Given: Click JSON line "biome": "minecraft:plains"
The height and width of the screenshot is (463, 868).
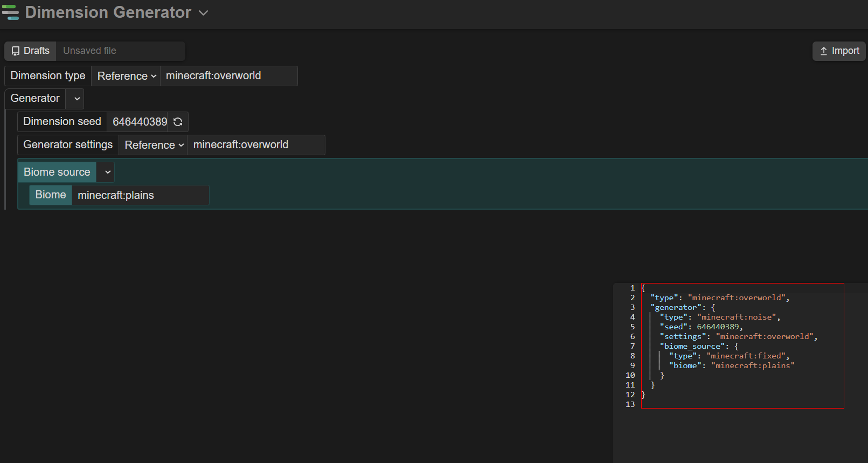Looking at the screenshot, I should (732, 366).
